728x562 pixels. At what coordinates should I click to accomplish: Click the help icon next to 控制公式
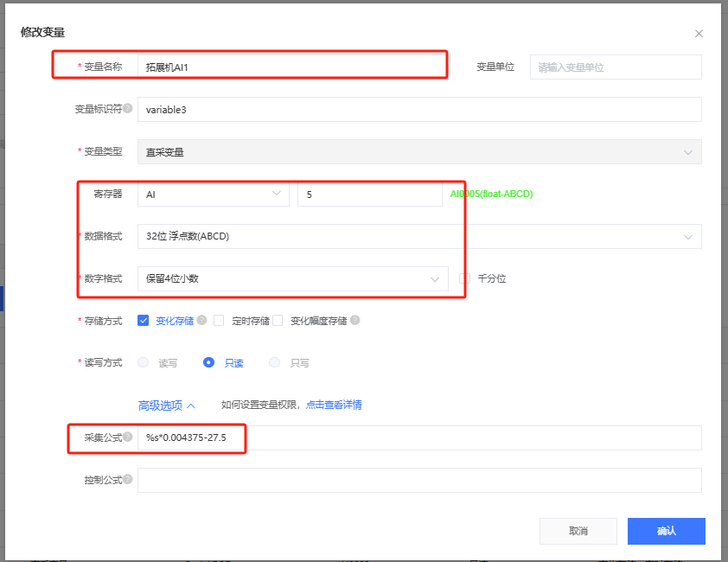127,480
